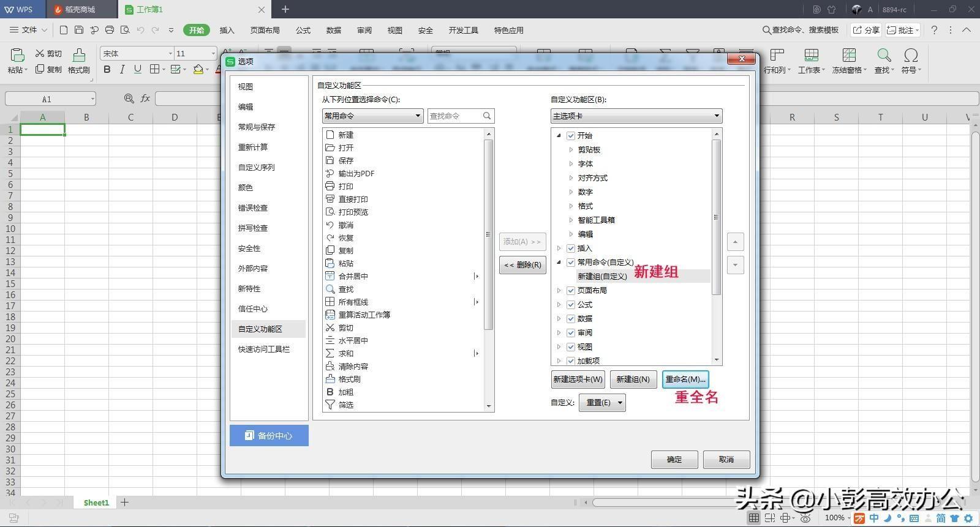Click 新建组(N) button
The image size is (980, 527).
click(633, 379)
